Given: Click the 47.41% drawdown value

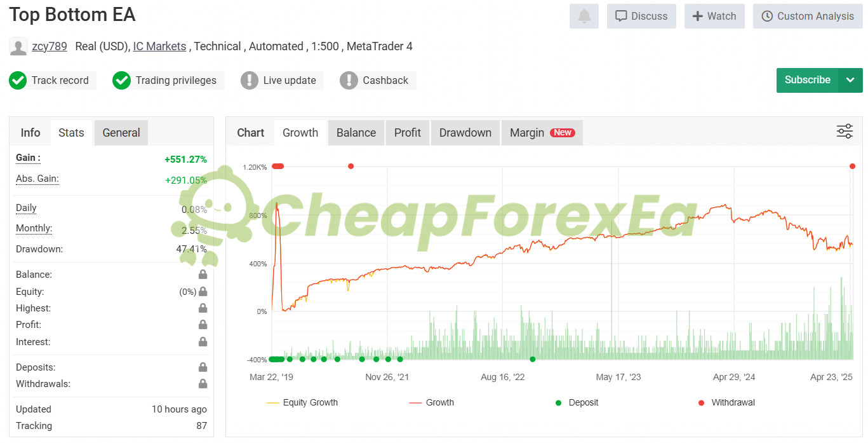Looking at the screenshot, I should click(191, 249).
